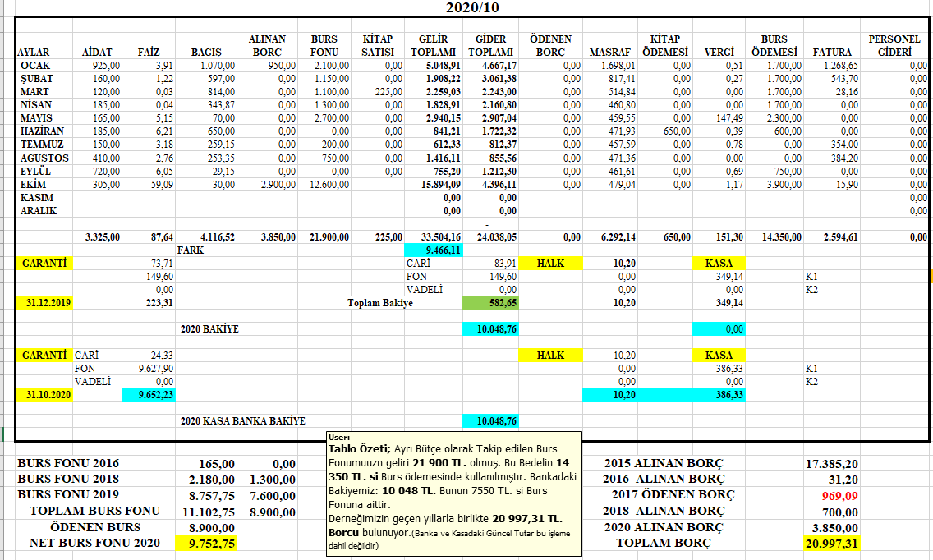Click the AYLAR column header
The image size is (933, 560).
click(x=34, y=52)
